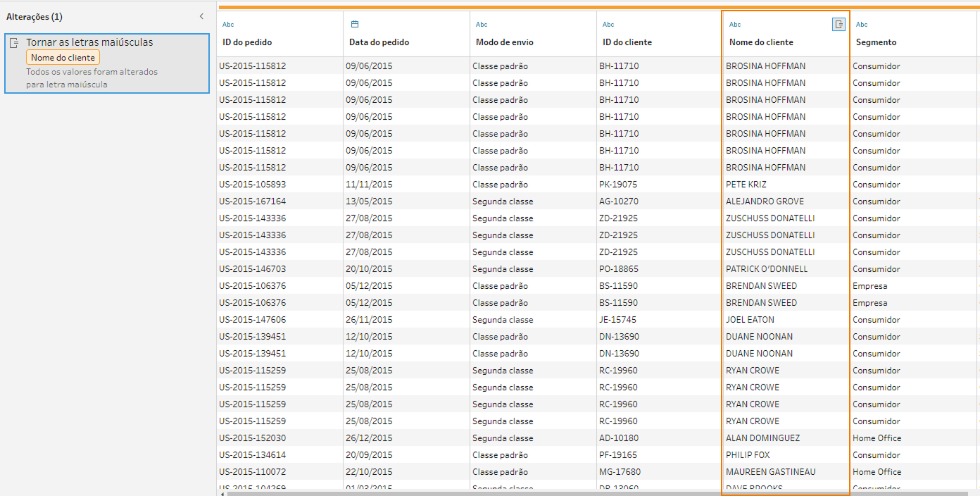Open the Abc data type icon for Segmento
Screen dimensions: 980x496
(x=862, y=25)
